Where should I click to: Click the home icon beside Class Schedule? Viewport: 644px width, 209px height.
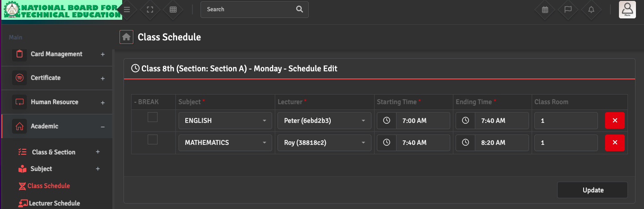[127, 37]
